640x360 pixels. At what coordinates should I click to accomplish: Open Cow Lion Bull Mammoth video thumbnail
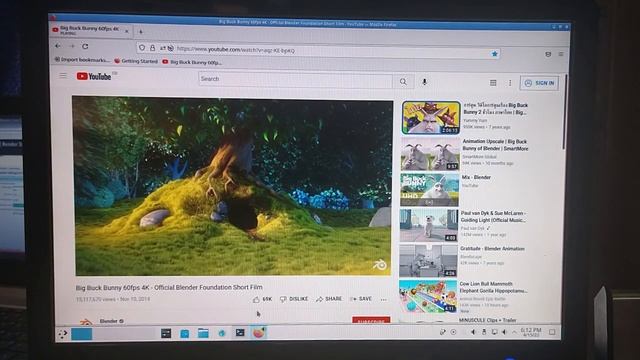(428, 296)
